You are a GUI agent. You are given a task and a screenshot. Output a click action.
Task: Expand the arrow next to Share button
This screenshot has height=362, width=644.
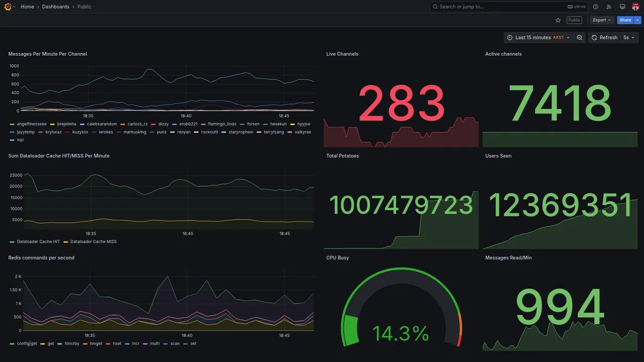[x=638, y=20]
